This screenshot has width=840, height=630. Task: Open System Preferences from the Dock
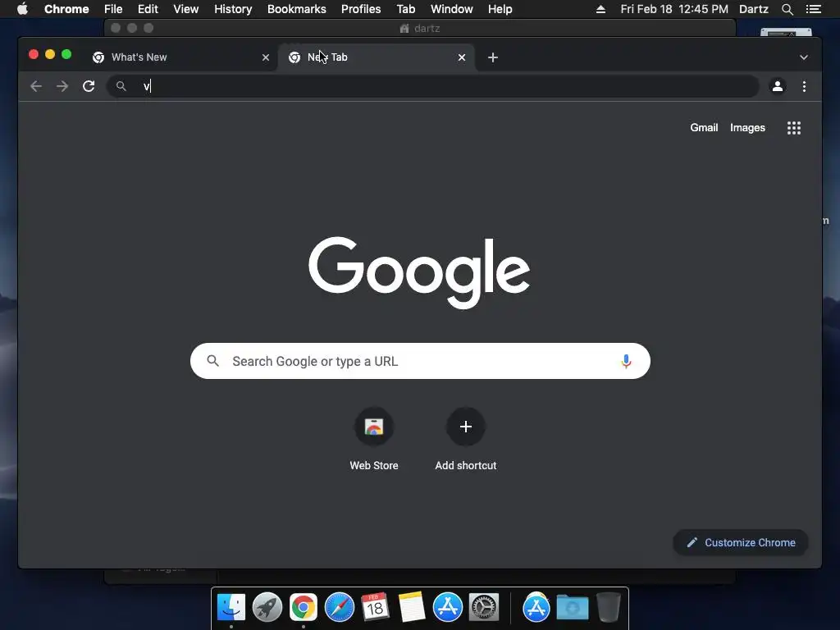484,608
